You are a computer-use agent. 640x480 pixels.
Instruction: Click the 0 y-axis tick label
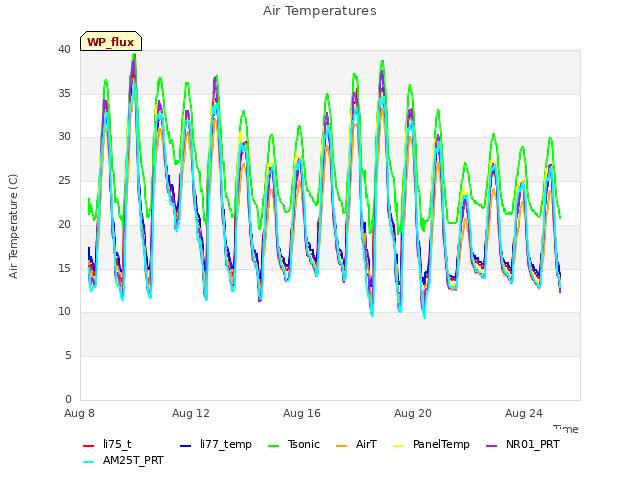click(x=68, y=399)
